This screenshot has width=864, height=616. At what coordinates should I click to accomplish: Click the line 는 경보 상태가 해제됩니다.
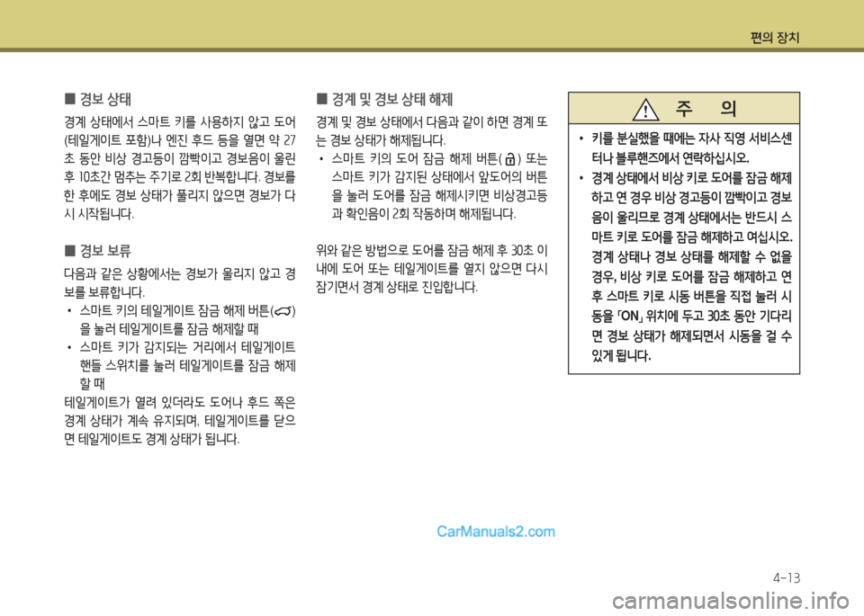click(381, 140)
